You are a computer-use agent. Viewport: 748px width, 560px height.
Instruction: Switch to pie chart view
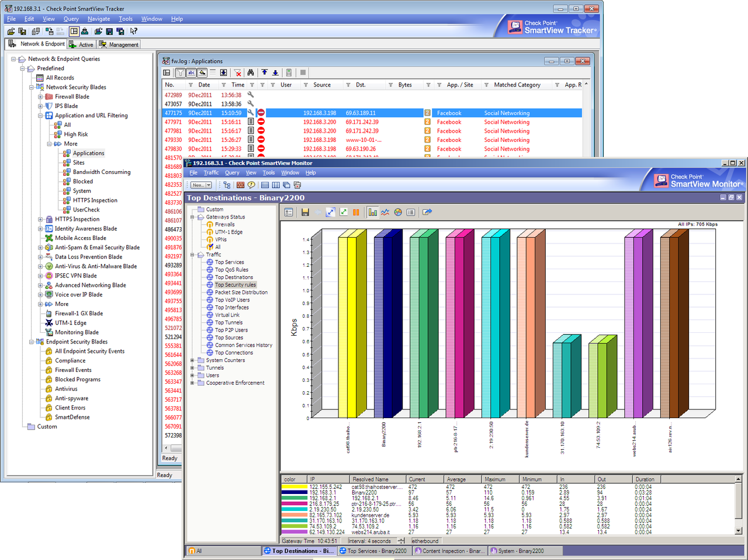click(398, 212)
